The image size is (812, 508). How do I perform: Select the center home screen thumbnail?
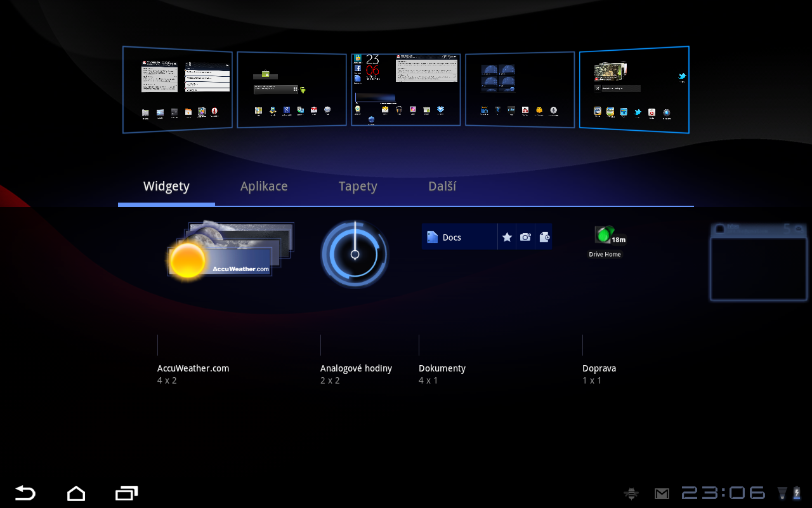click(406, 90)
